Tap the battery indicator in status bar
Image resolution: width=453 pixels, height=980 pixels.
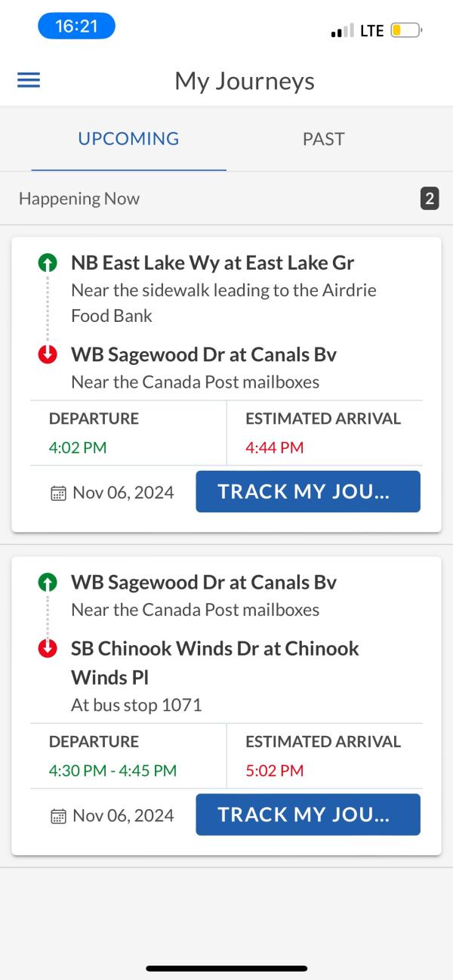[x=406, y=31]
